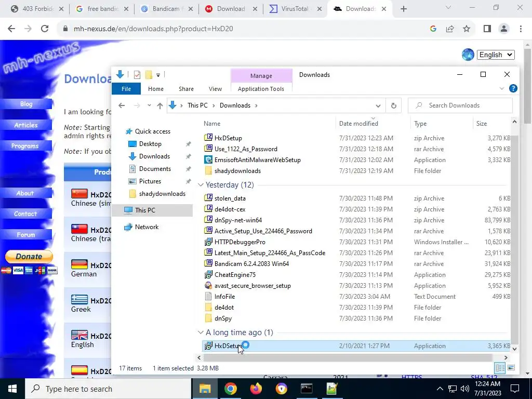532x399 pixels.
Task: Open File Explorer from taskbar
Action: 205,389
